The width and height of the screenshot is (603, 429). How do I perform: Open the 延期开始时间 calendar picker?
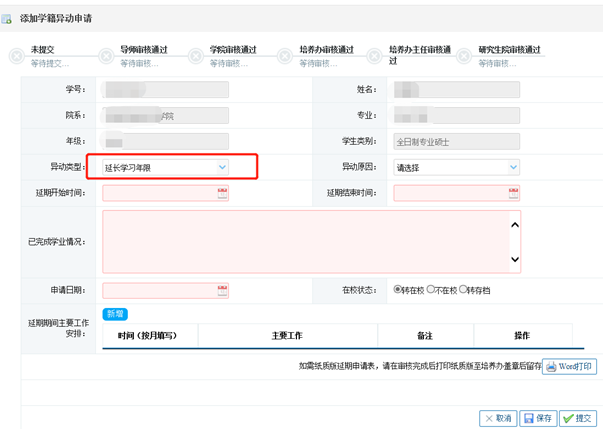[222, 193]
